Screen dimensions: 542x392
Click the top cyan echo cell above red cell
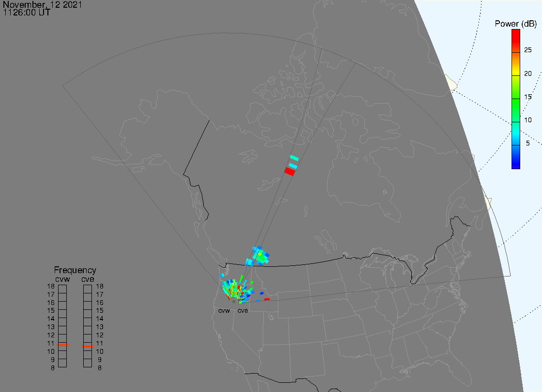[294, 158]
